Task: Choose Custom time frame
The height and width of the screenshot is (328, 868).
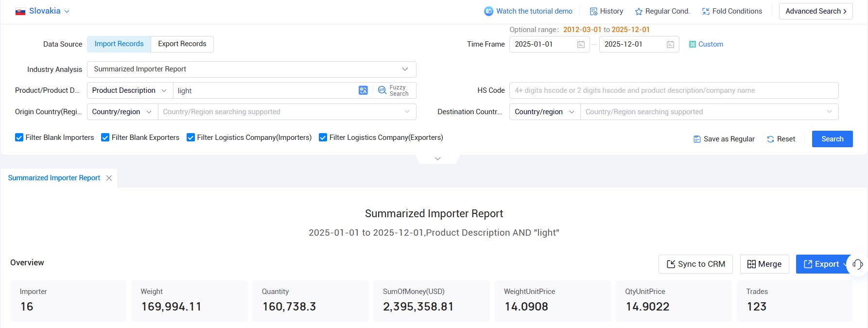Action: coord(711,44)
